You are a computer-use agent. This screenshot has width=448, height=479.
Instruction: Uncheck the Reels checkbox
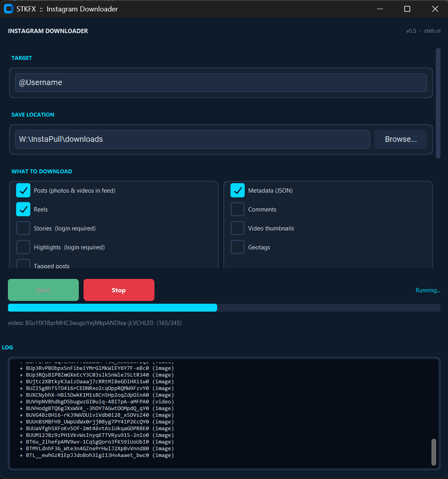pyautogui.click(x=23, y=209)
